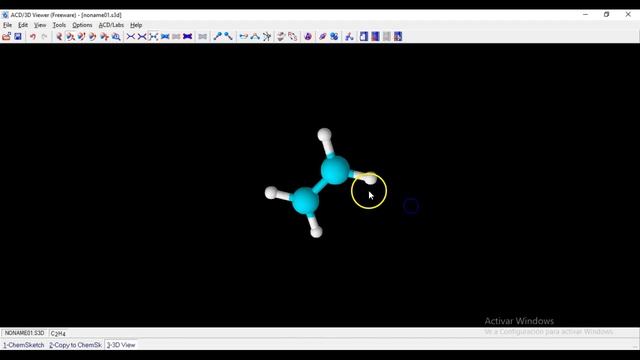Click the Open file icon
Viewport: 640px width, 360px height.
(x=7, y=37)
